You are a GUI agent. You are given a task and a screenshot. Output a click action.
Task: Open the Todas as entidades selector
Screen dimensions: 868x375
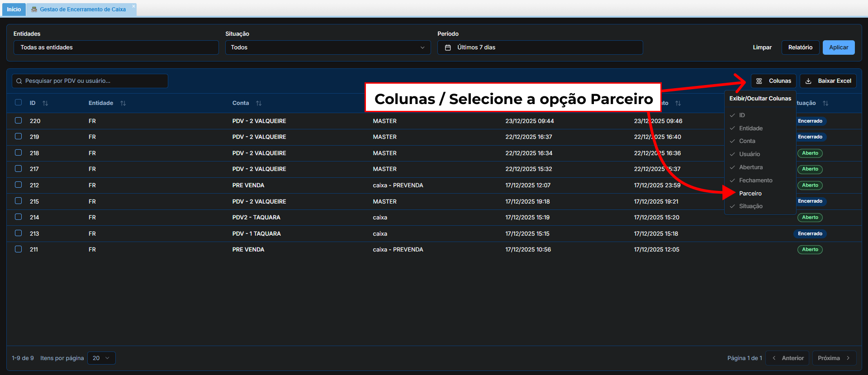point(116,47)
